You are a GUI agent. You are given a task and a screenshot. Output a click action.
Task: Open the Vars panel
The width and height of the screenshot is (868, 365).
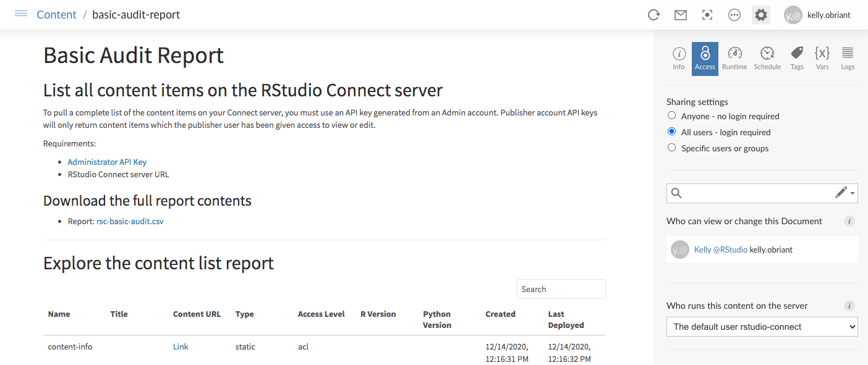coord(822,58)
